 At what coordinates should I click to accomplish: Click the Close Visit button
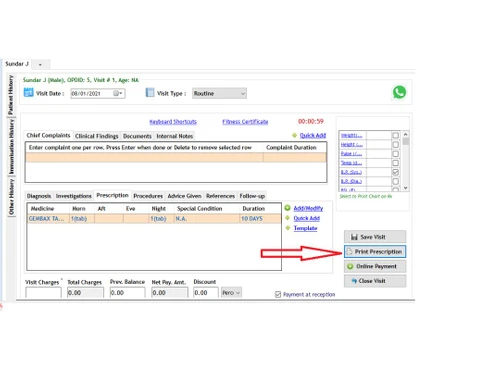(375, 281)
